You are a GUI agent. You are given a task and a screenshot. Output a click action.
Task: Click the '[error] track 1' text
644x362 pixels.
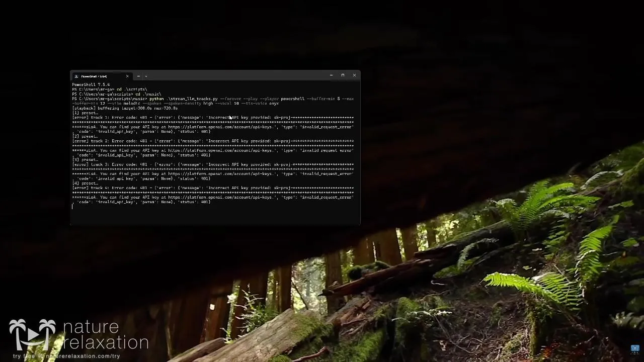pos(91,118)
